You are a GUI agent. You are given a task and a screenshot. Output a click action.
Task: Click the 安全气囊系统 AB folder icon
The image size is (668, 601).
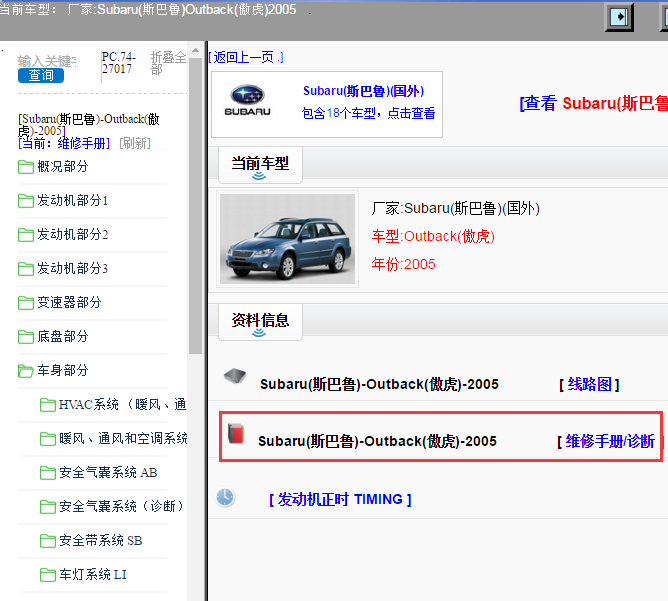(47, 473)
